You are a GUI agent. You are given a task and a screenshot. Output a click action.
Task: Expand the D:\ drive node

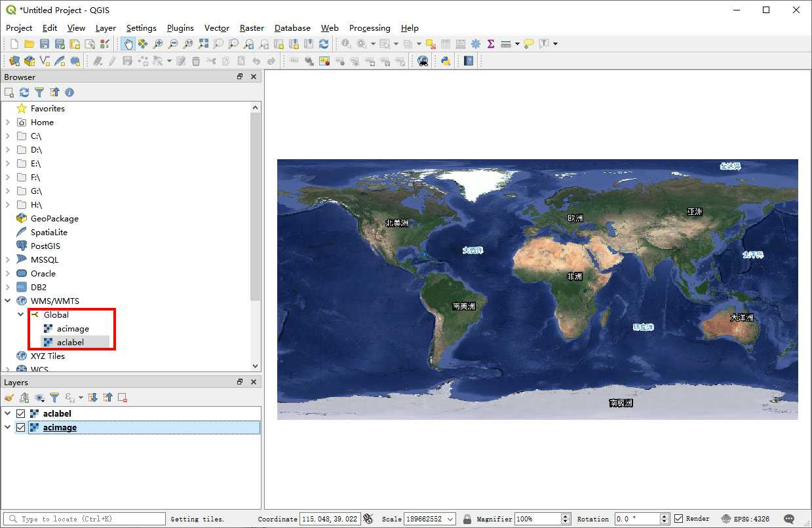point(7,149)
